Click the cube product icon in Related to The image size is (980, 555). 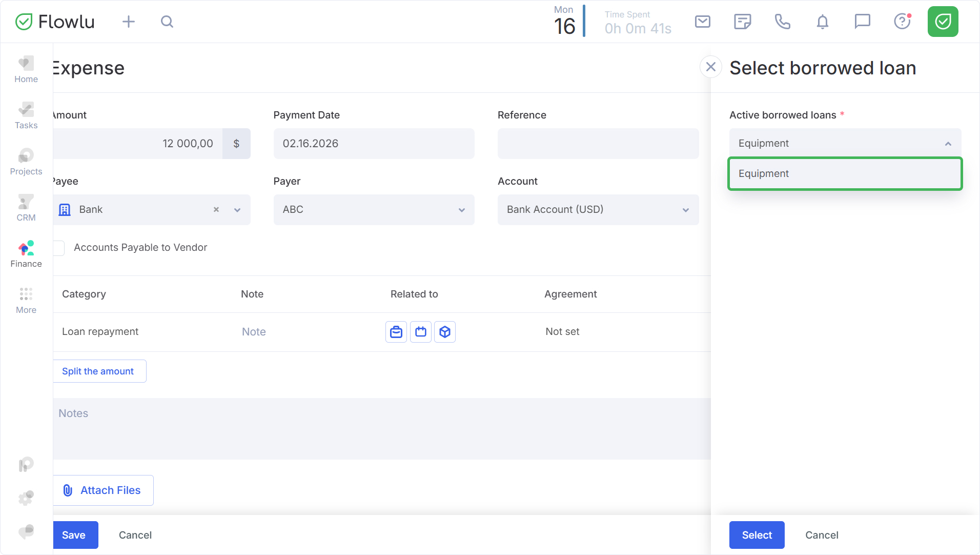tap(445, 332)
